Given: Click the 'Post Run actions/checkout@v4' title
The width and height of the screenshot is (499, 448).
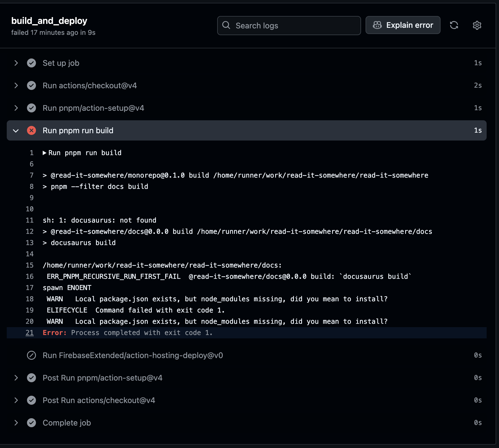Looking at the screenshot, I should (x=99, y=400).
